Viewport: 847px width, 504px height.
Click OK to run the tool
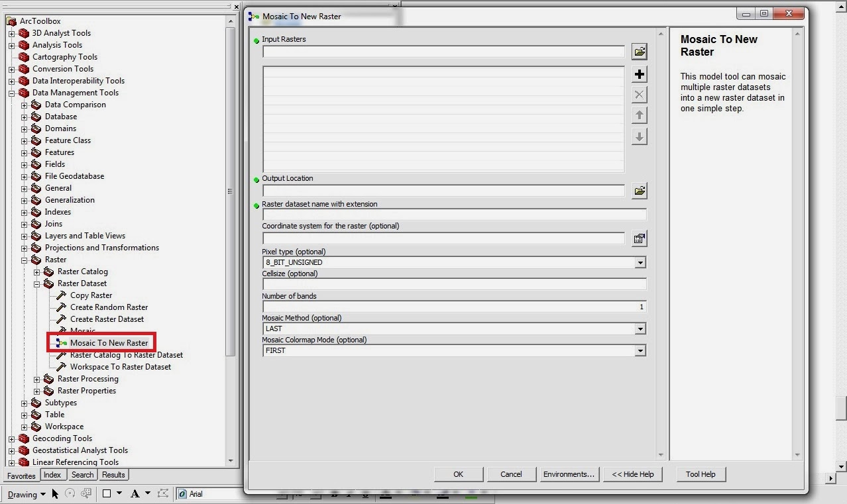[x=458, y=474]
